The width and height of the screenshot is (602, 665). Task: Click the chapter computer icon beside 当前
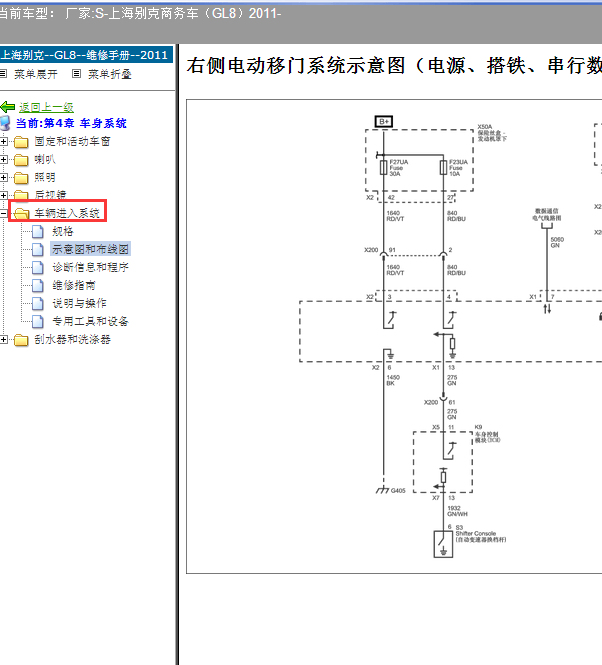click(x=5, y=123)
